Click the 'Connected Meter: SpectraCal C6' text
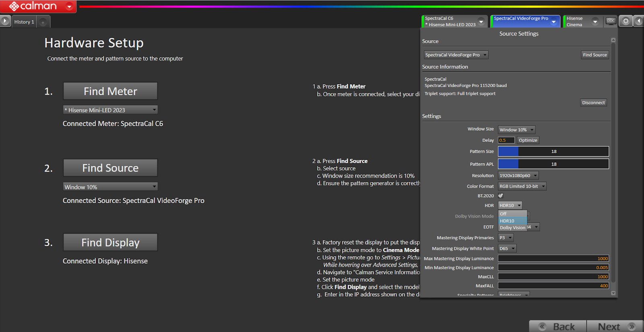Viewport: 644px width, 332px height. point(113,124)
